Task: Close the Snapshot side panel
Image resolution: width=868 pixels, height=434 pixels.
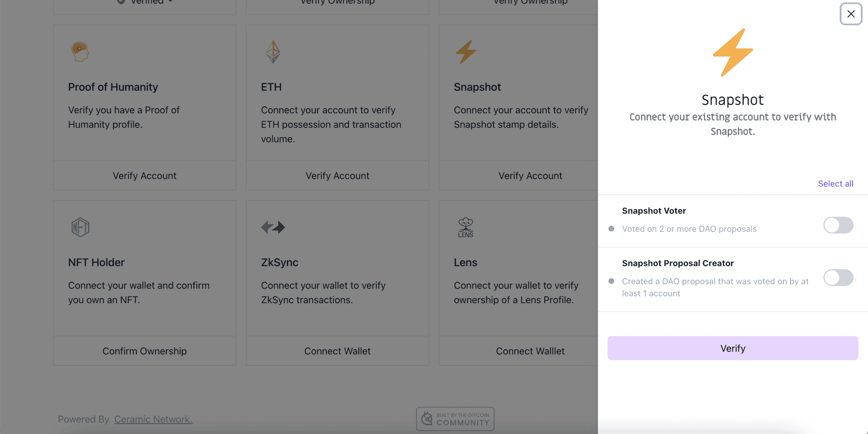Action: pyautogui.click(x=851, y=14)
